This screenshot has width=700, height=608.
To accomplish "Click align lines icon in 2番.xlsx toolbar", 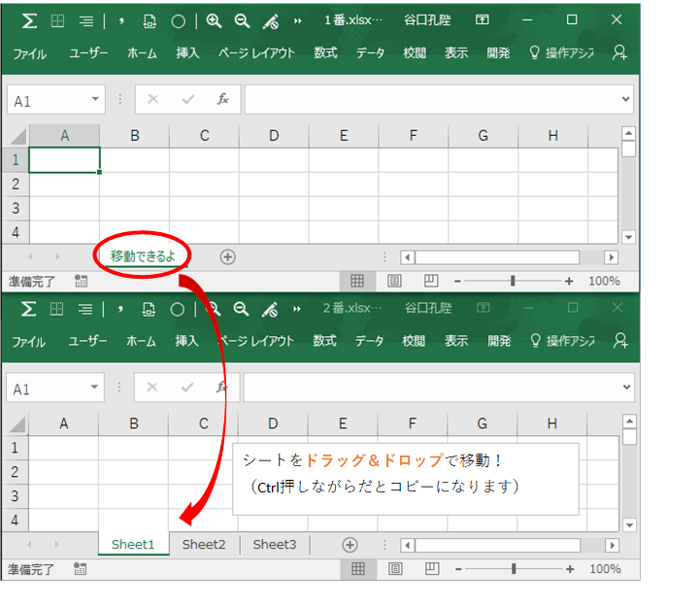I will click(85, 309).
